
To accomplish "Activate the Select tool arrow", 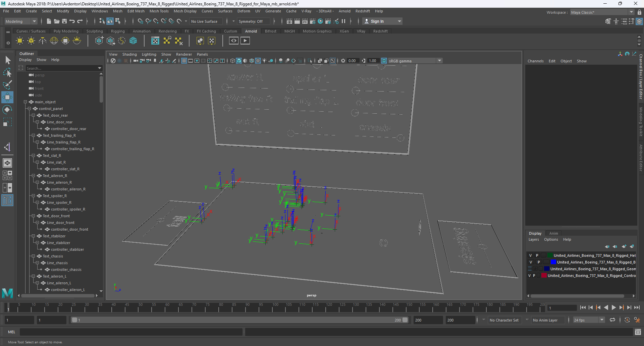I will [x=7, y=60].
